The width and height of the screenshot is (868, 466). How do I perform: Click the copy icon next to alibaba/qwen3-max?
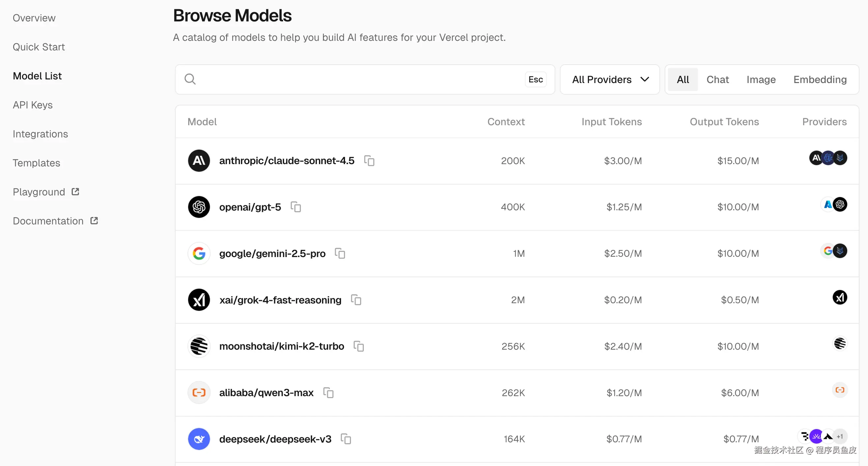coord(329,393)
